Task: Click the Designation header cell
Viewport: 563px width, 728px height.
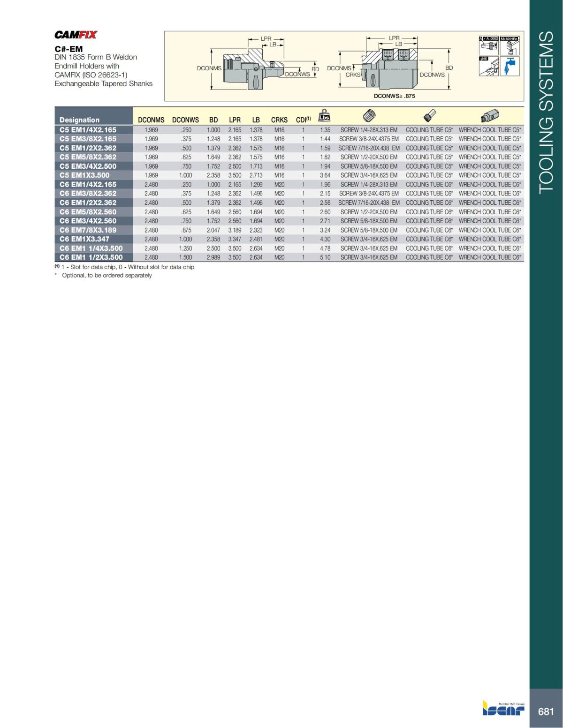Action: tap(80, 120)
